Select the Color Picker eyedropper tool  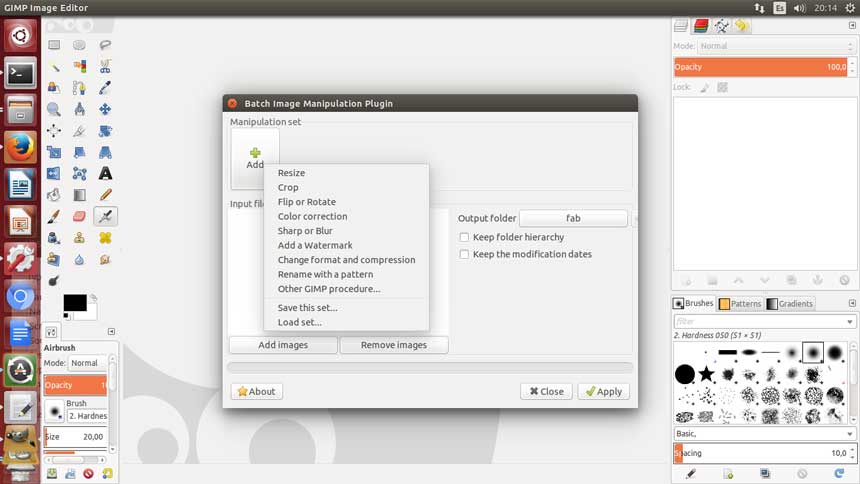click(105, 88)
